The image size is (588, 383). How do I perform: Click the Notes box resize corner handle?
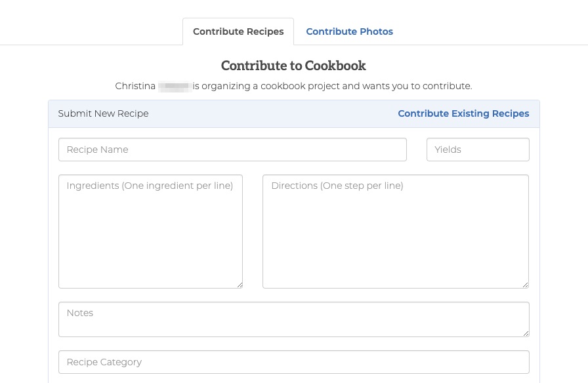point(526,334)
